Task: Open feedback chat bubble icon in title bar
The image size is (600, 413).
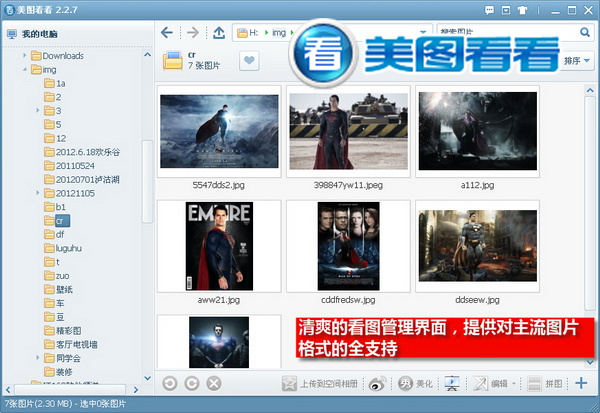Action: pos(489,10)
